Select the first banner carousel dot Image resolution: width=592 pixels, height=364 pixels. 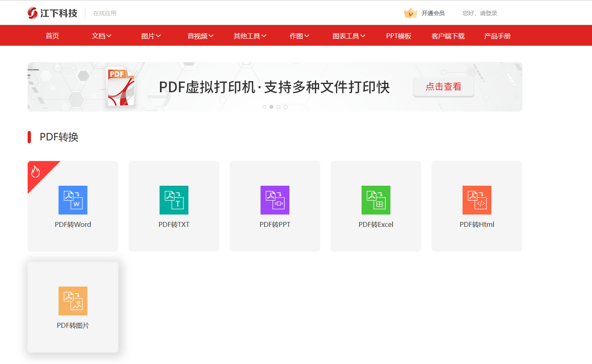pos(264,107)
